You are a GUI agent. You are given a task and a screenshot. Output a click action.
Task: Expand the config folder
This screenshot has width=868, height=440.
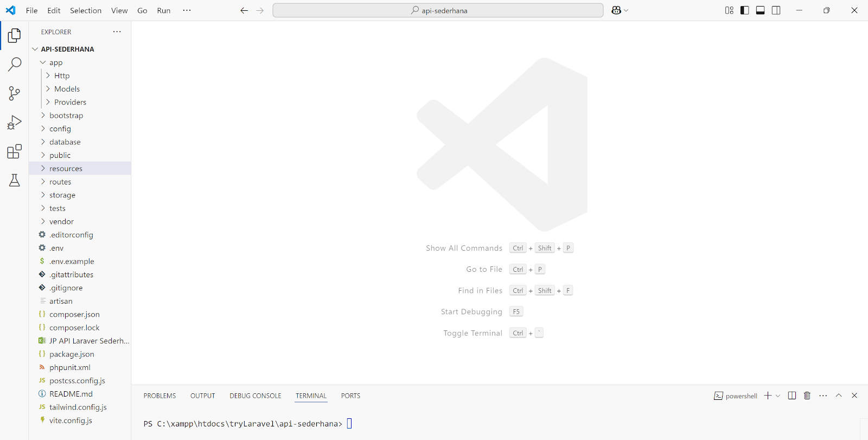pyautogui.click(x=80, y=129)
